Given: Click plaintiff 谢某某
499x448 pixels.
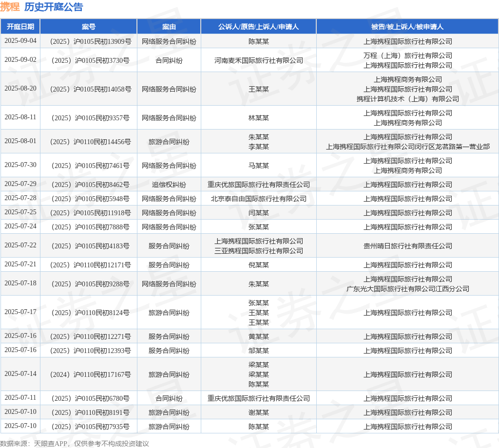Looking at the screenshot, I should coord(258,412).
